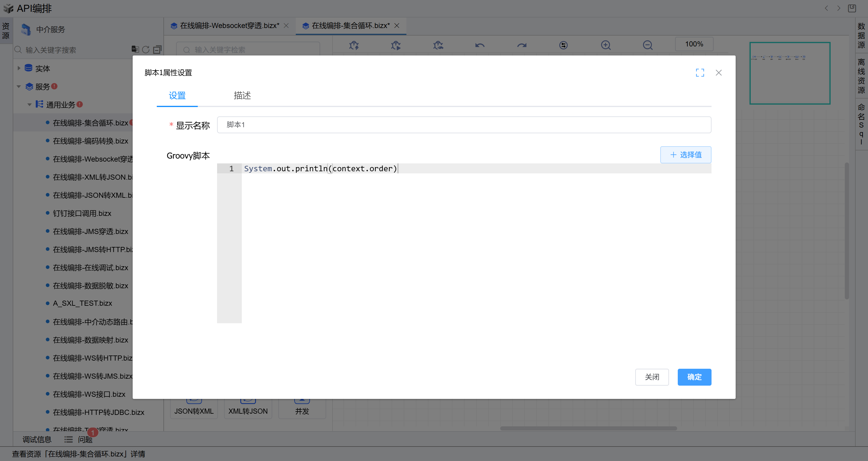The image size is (868, 461).
Task: Click the 确定 button
Action: (694, 377)
